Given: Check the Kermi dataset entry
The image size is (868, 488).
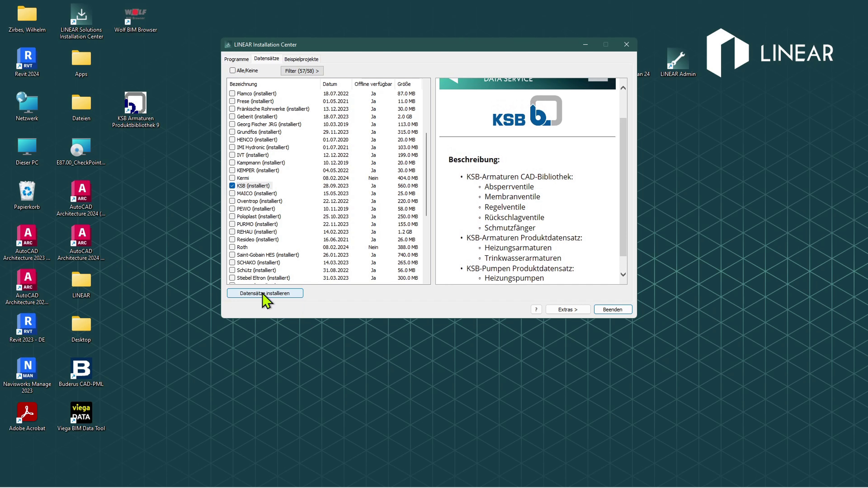Looking at the screenshot, I should (x=232, y=178).
